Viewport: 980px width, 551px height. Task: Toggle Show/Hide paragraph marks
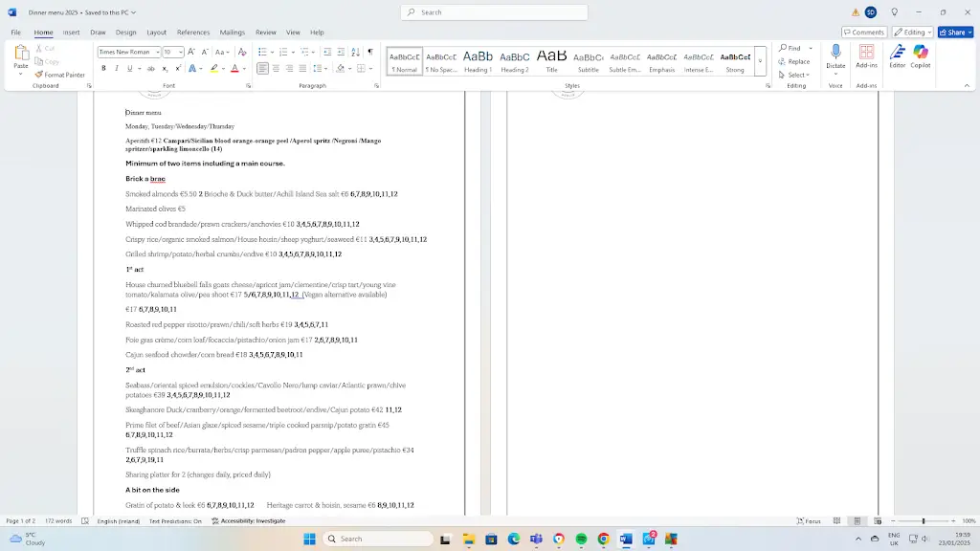click(x=370, y=52)
